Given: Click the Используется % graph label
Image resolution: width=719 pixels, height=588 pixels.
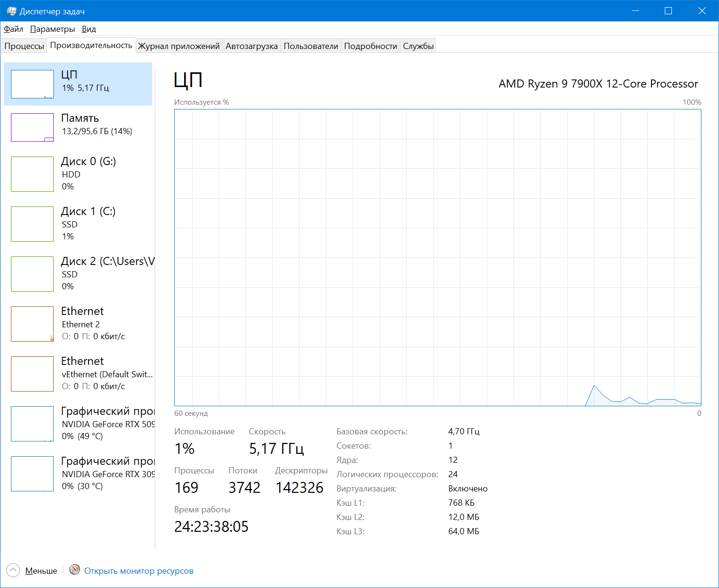Looking at the screenshot, I should (x=201, y=102).
